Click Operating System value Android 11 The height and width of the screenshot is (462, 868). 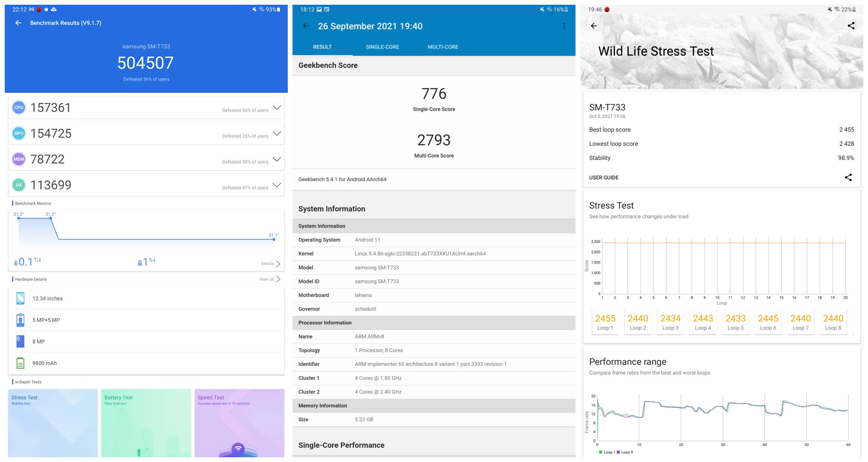367,240
